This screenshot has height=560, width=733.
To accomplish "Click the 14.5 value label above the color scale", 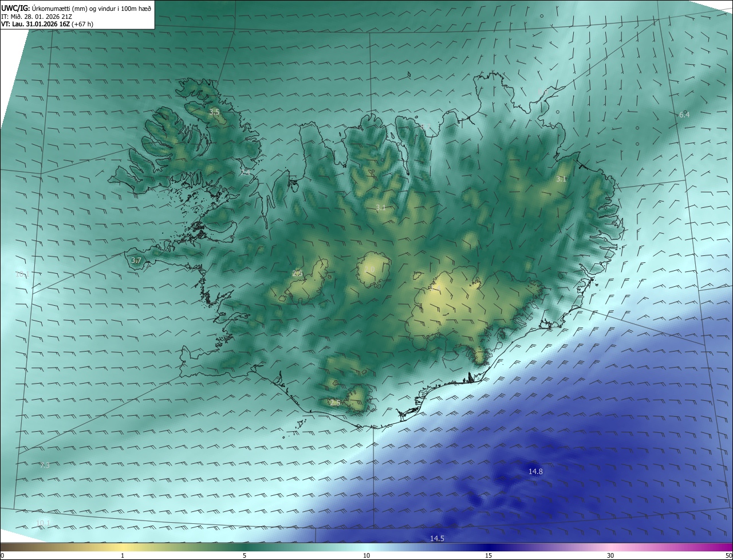I will pyautogui.click(x=437, y=538).
